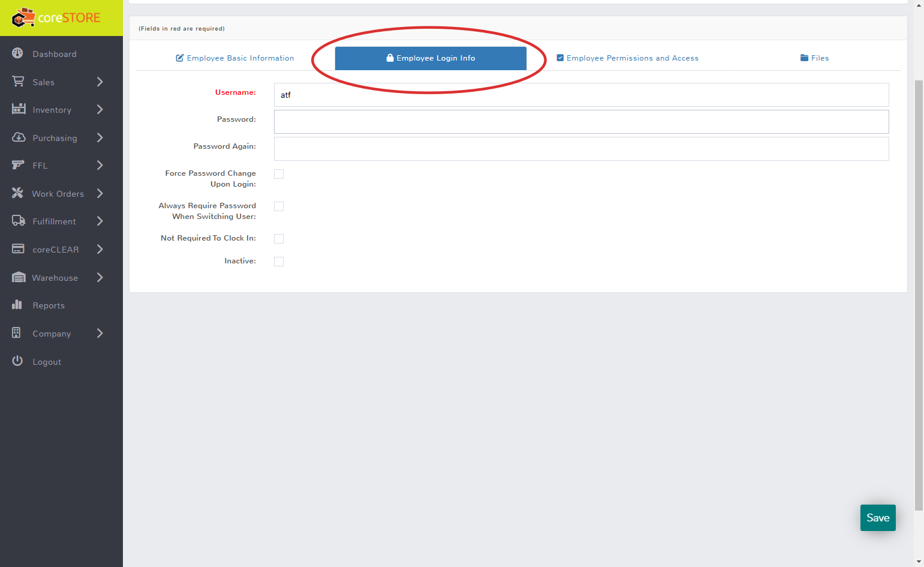Enable Force Password Change Upon Login
924x567 pixels.
pyautogui.click(x=279, y=174)
